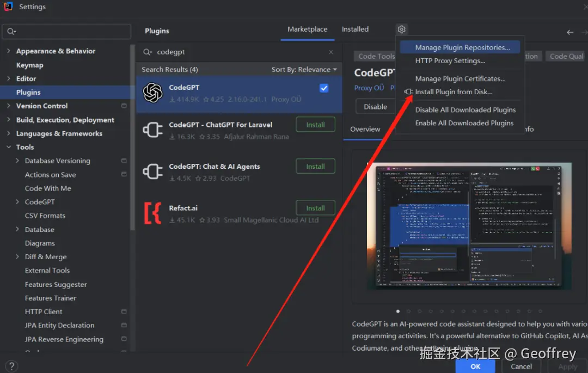Open the Overview tab

(x=365, y=129)
